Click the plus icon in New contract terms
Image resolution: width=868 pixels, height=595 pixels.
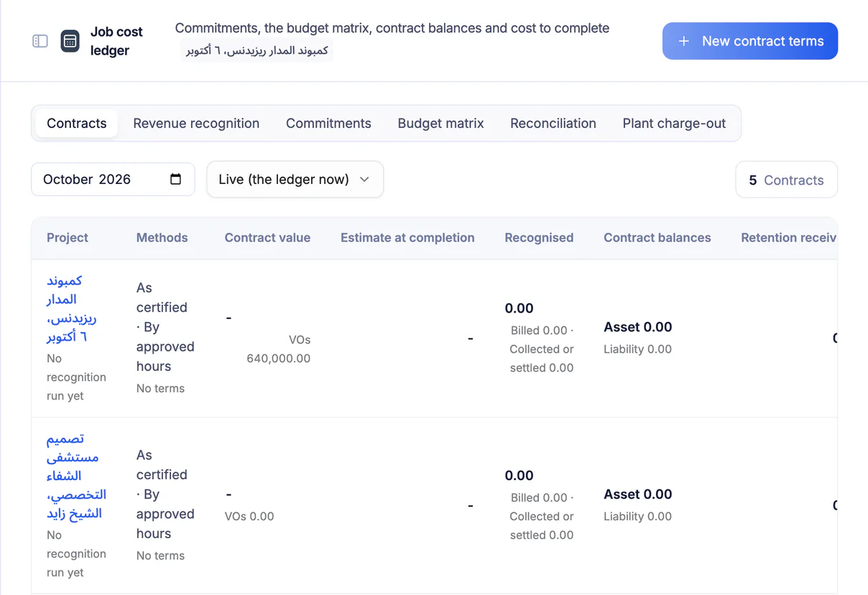pyautogui.click(x=684, y=41)
